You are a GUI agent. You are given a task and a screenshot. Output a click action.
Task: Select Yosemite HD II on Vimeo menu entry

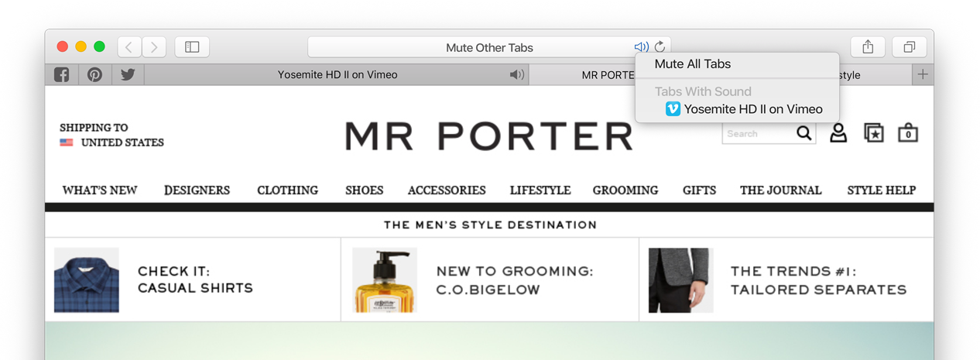(737, 109)
